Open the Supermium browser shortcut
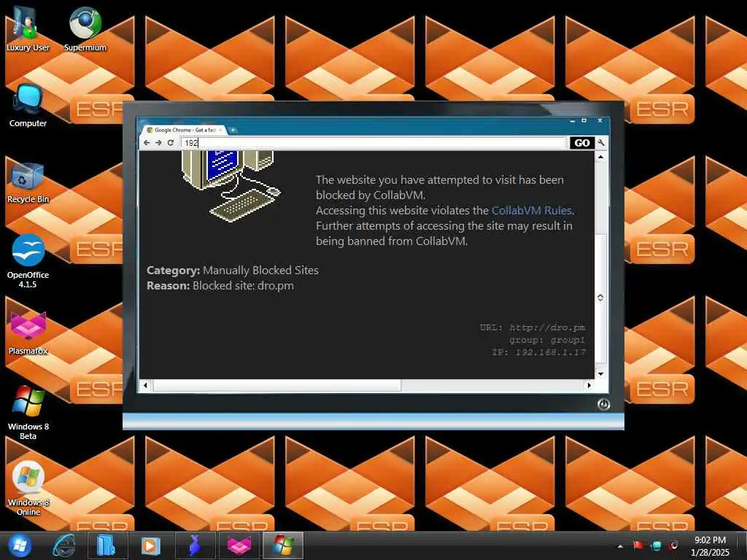 pyautogui.click(x=85, y=28)
